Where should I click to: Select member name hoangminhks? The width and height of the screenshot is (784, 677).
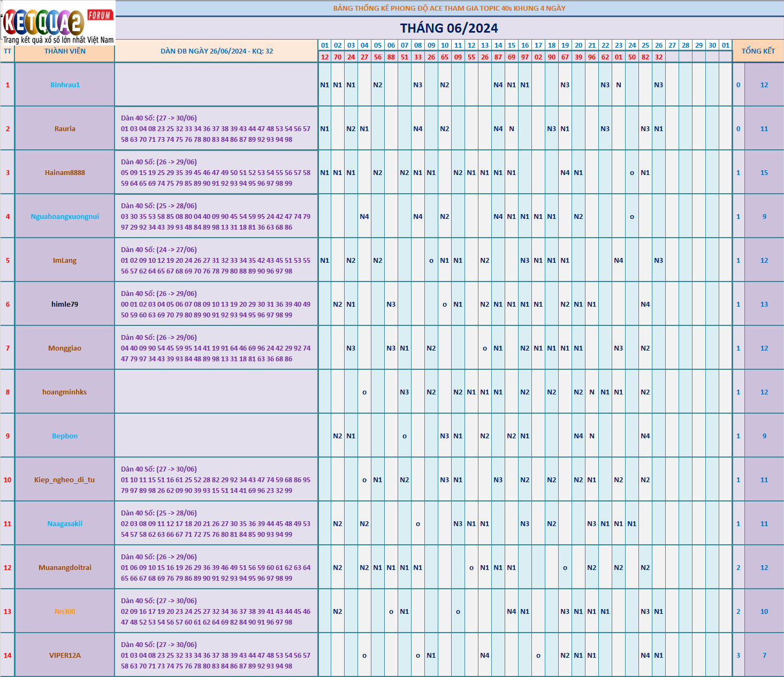pos(65,392)
